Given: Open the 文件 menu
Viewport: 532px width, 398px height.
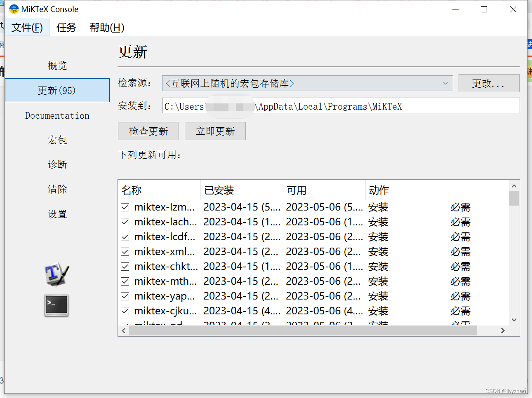Looking at the screenshot, I should pos(27,27).
